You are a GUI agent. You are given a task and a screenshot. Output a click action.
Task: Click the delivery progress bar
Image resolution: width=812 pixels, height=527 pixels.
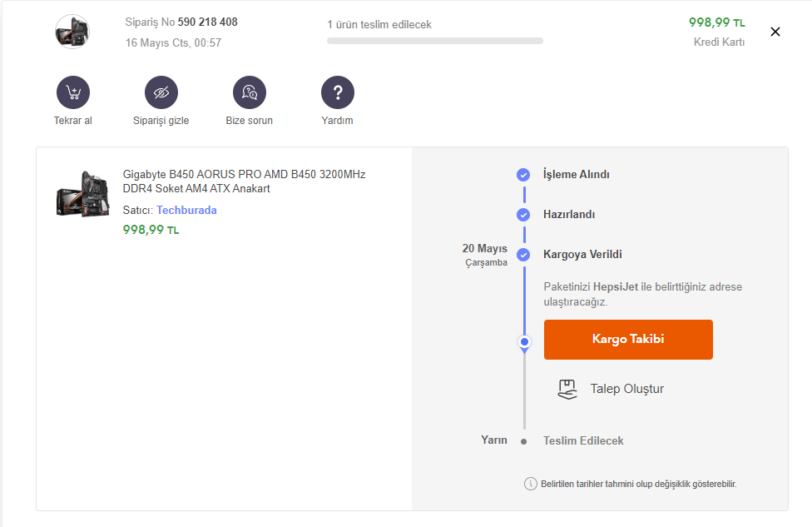click(435, 41)
